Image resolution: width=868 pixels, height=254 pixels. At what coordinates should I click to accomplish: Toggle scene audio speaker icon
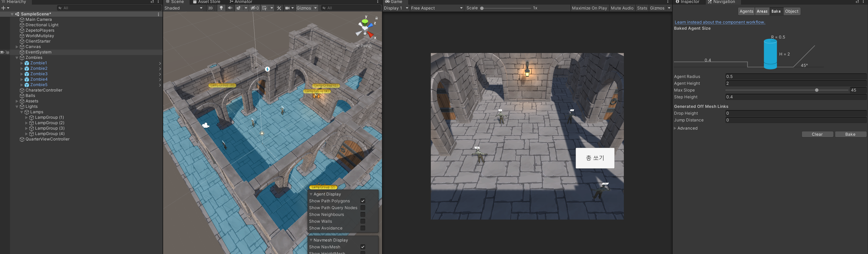click(230, 8)
